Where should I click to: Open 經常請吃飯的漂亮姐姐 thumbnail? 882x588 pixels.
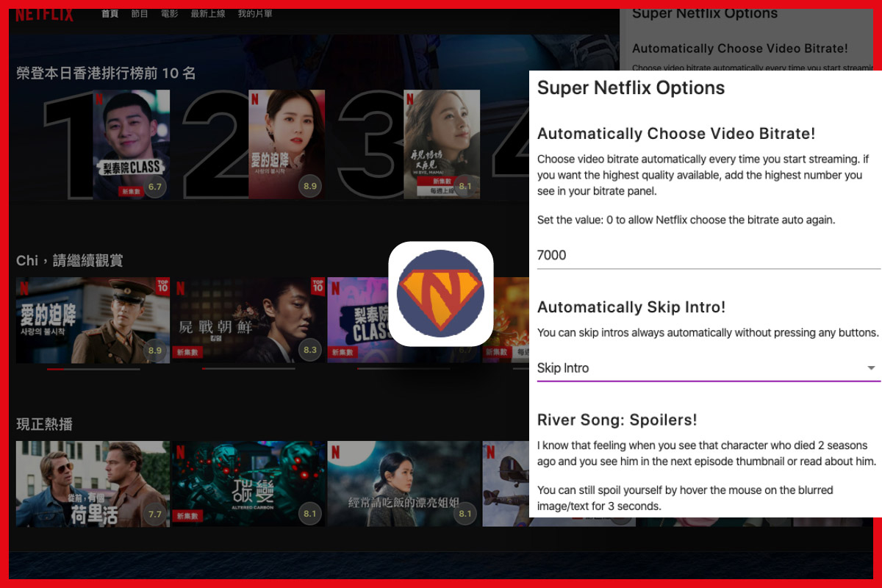pyautogui.click(x=404, y=484)
